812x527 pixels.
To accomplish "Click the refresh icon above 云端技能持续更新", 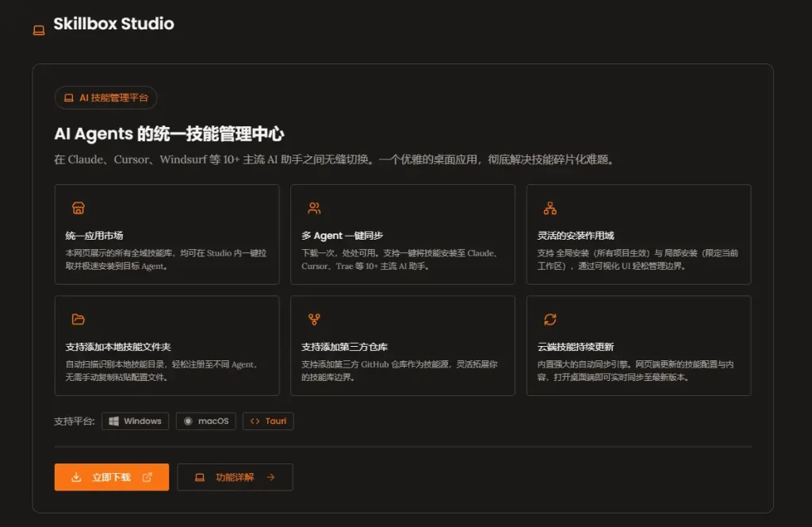I will click(550, 320).
